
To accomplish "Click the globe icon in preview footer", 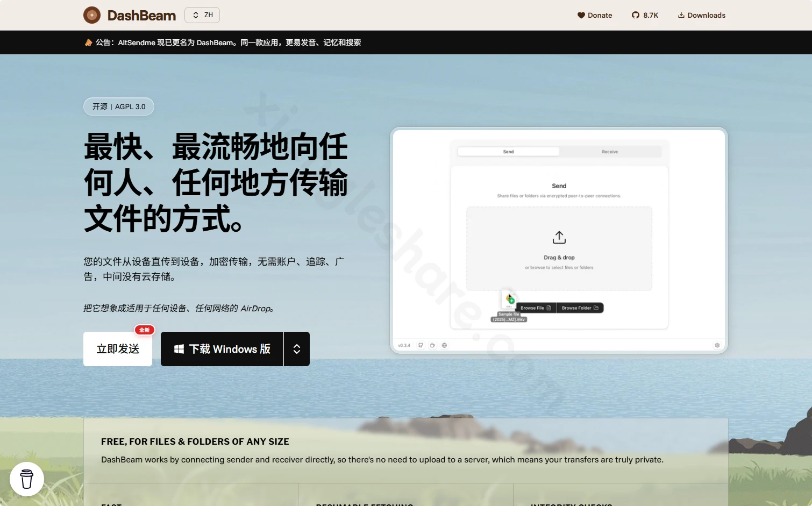I will (x=444, y=345).
